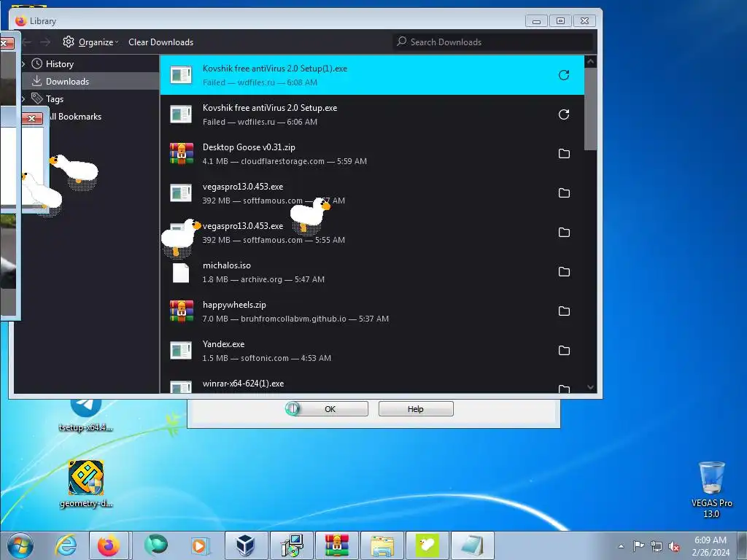Click the happywheels.zip archive icon
The width and height of the screenshot is (747, 560).
181,311
